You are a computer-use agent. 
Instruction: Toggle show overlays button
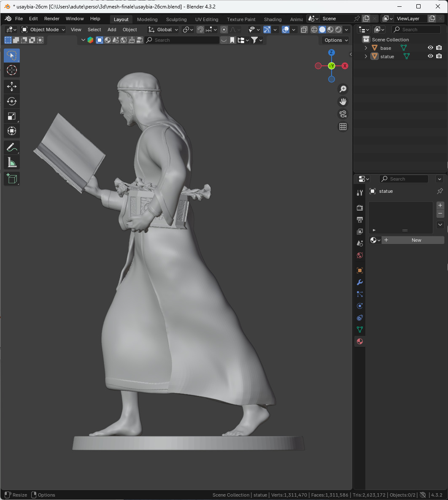[x=286, y=30]
